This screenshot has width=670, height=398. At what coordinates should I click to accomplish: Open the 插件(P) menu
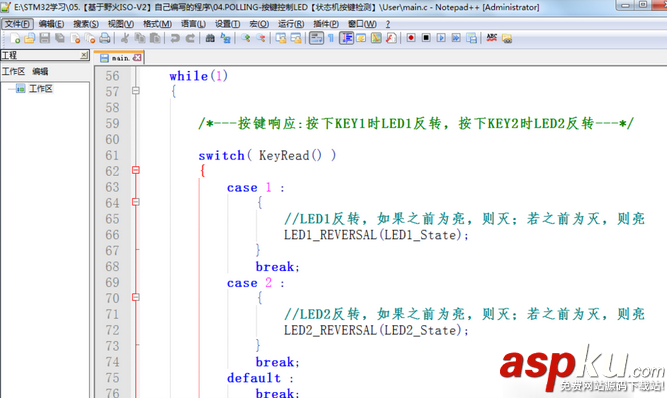[x=326, y=24]
